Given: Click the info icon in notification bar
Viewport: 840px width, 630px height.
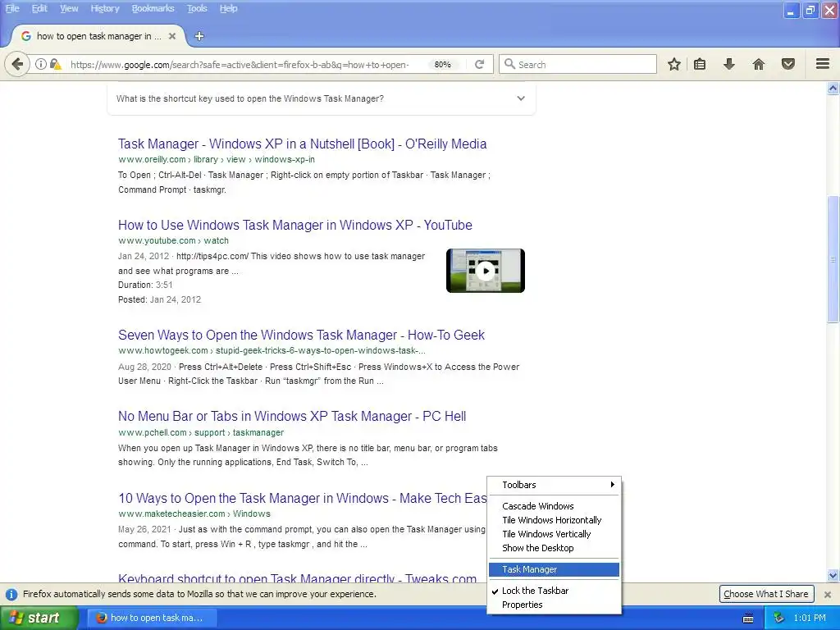Looking at the screenshot, I should coord(11,594).
